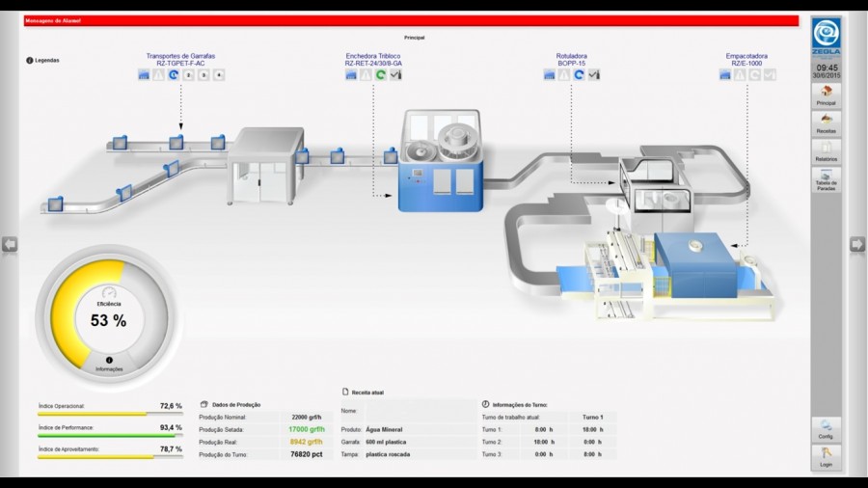Screen dimensions: 868x488
Task: Go to next screen with right arrow
Action: pos(857,244)
